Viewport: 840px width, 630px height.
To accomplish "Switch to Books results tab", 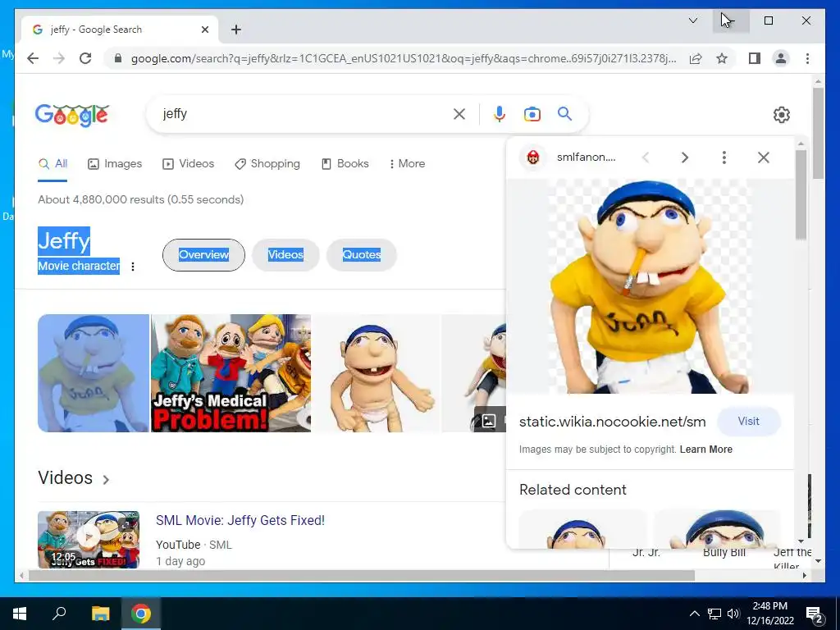I will [x=345, y=164].
